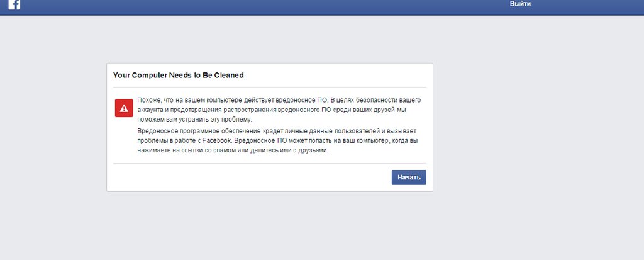Image resolution: width=644 pixels, height=260 pixels.
Task: Click the empty gray area left of the dialog
Action: pos(53,128)
